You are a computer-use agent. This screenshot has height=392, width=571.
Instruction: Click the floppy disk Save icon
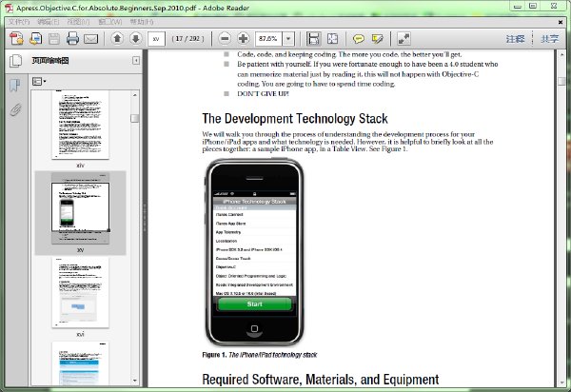[x=54, y=39]
